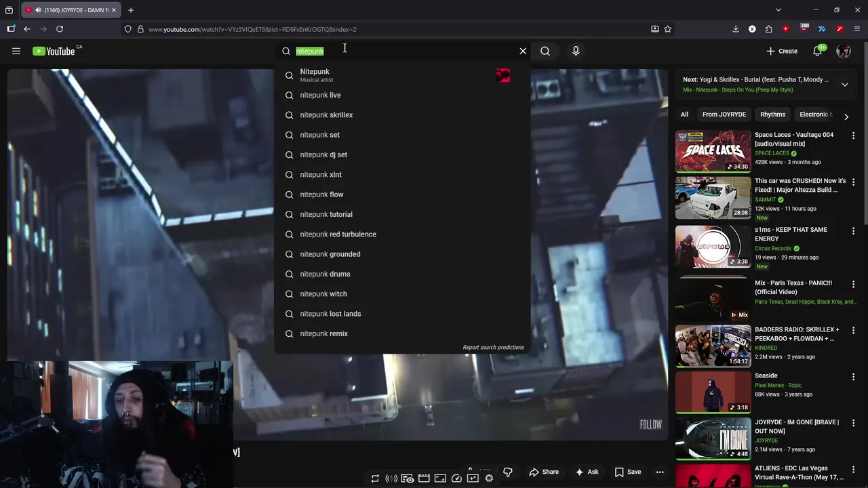Select the 'nitepunk live' suggestion
The image size is (868, 488).
(x=402, y=96)
